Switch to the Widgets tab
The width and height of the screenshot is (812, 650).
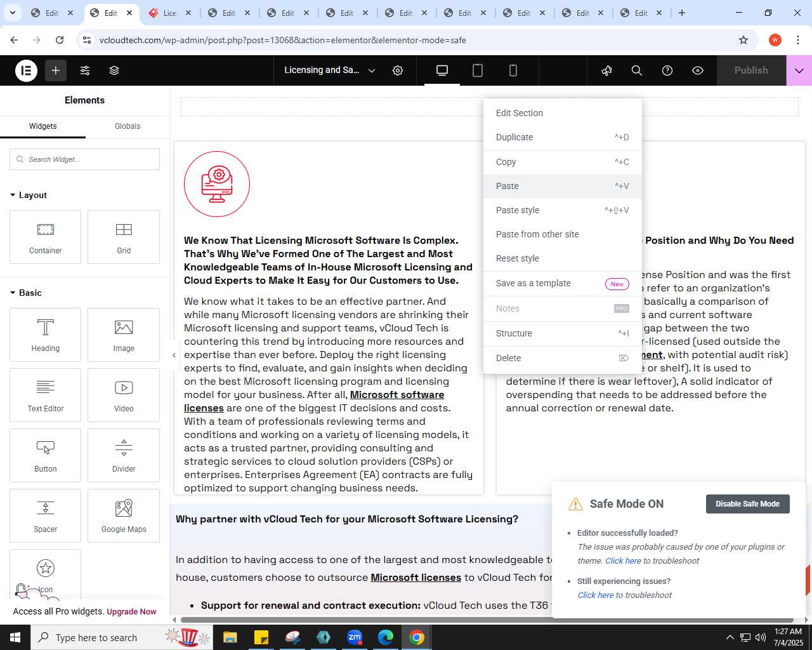pyautogui.click(x=43, y=126)
